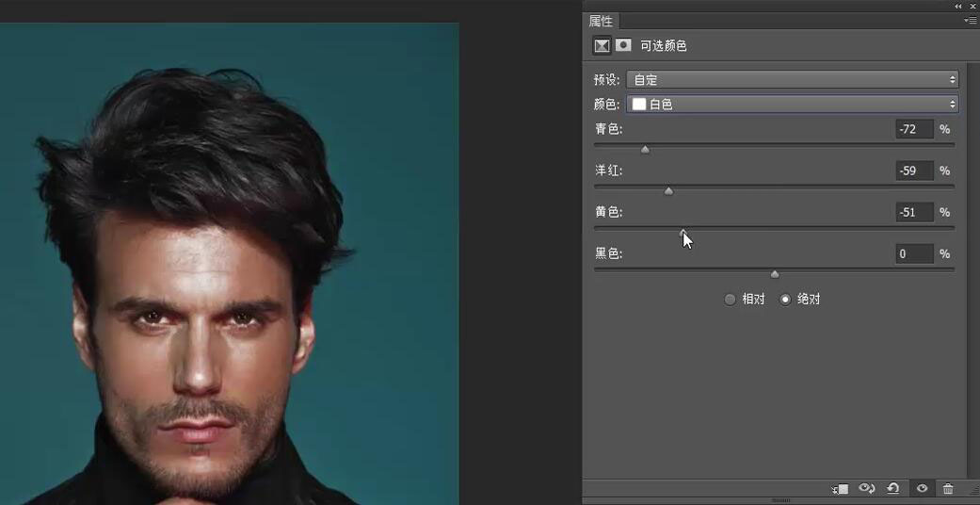Click the 黑色 value field 0

pyautogui.click(x=914, y=254)
